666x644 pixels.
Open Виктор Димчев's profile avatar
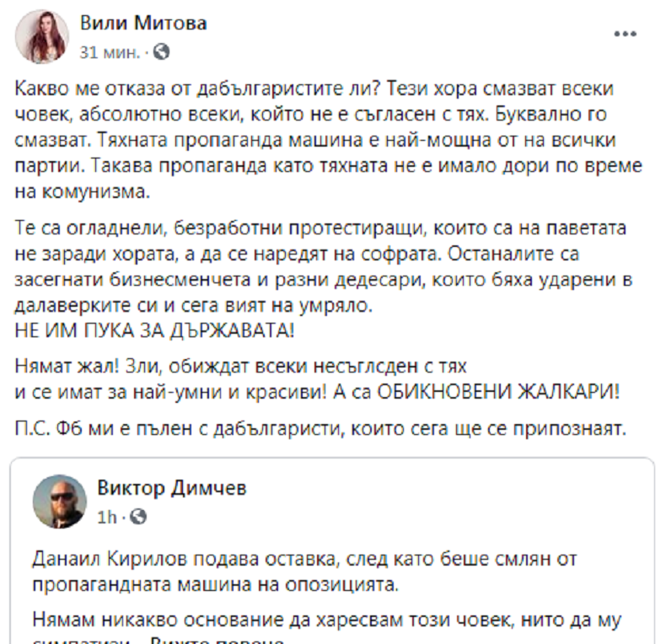pos(60,502)
